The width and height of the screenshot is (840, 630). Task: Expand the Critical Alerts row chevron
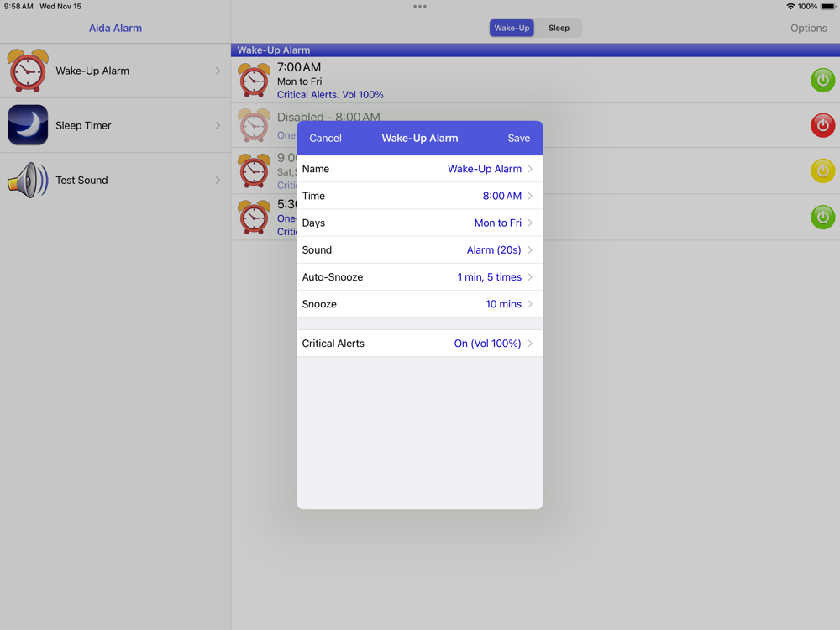click(530, 344)
